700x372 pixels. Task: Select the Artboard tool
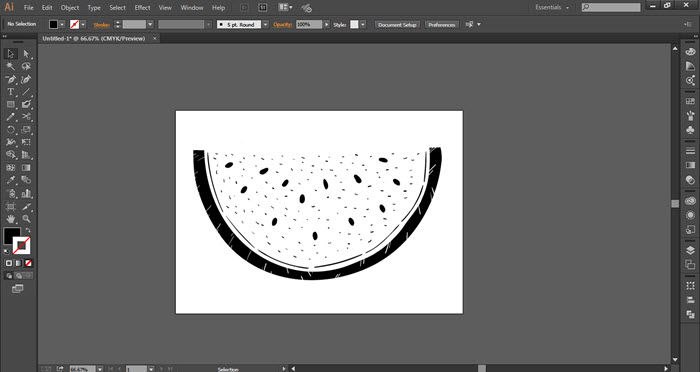coord(10,206)
